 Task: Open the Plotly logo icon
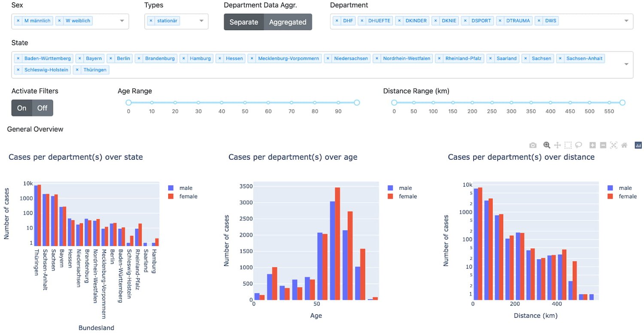pos(638,145)
